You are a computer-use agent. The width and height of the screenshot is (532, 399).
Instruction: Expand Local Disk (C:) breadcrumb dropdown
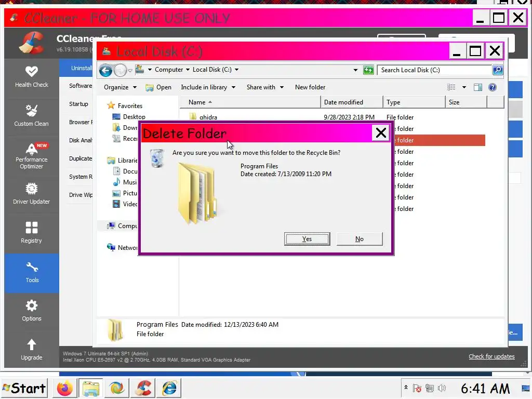pyautogui.click(x=236, y=70)
